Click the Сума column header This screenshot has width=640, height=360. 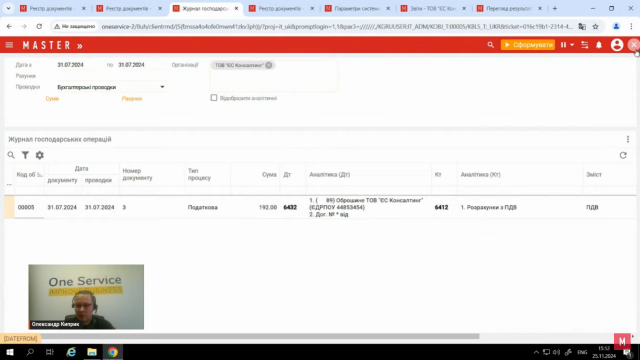(x=269, y=175)
